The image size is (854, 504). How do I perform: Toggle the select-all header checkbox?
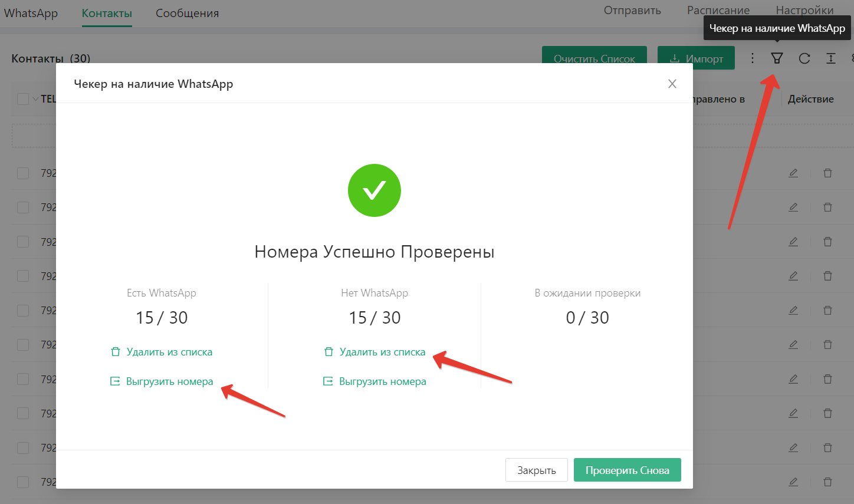click(23, 99)
